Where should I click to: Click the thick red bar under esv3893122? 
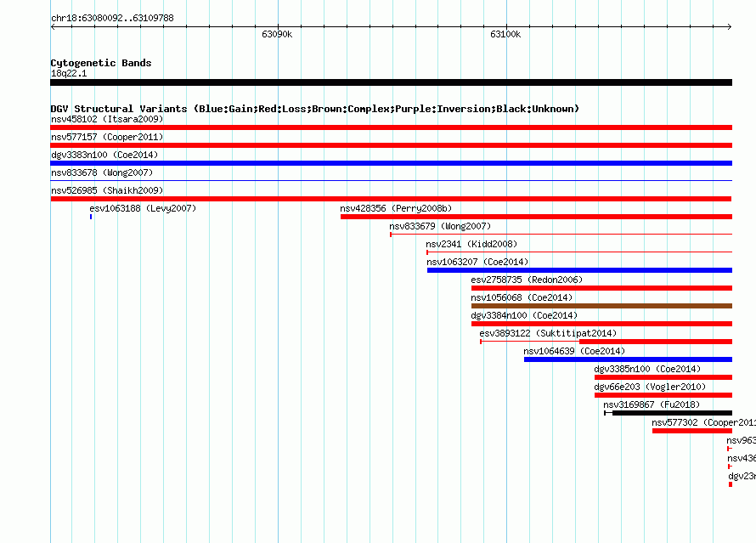tap(656, 342)
